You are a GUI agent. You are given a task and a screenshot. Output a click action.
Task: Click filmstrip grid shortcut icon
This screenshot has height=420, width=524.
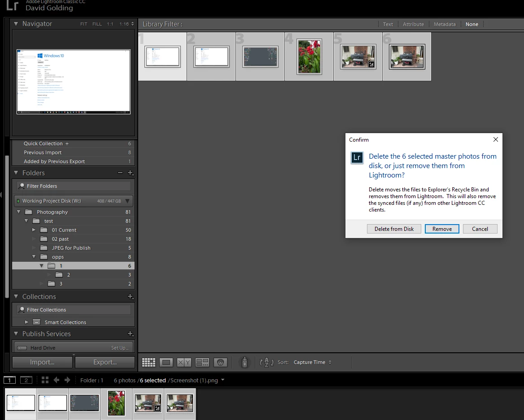(x=45, y=380)
